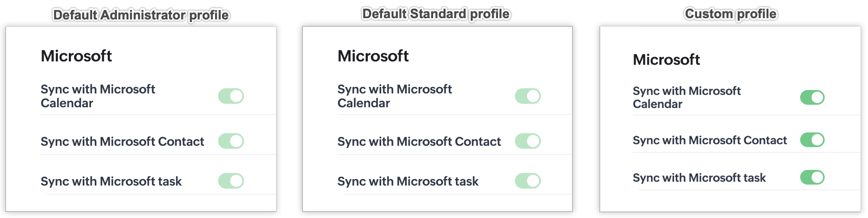The image size is (868, 218).
Task: Toggle Microsoft Contact sync in Default Standard profile
Action: pos(528,141)
